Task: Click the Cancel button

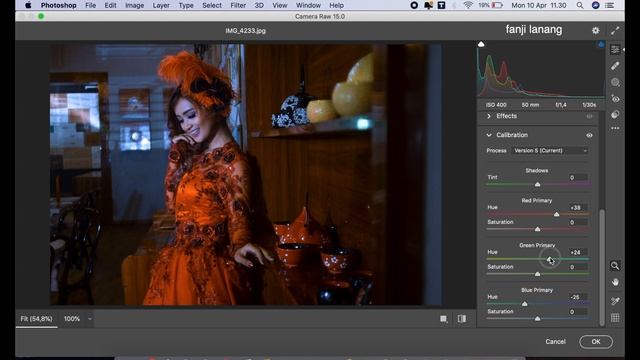Action: pos(556,342)
